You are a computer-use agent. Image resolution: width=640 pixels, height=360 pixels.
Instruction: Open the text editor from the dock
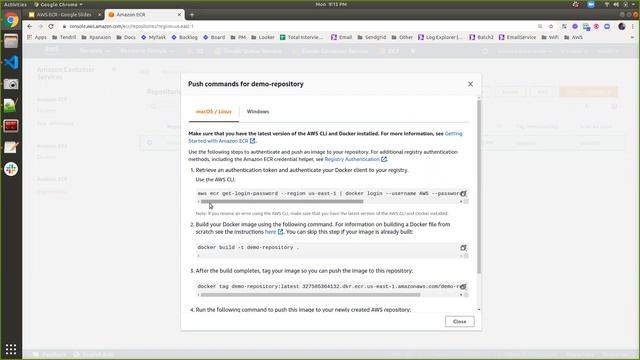point(11,147)
